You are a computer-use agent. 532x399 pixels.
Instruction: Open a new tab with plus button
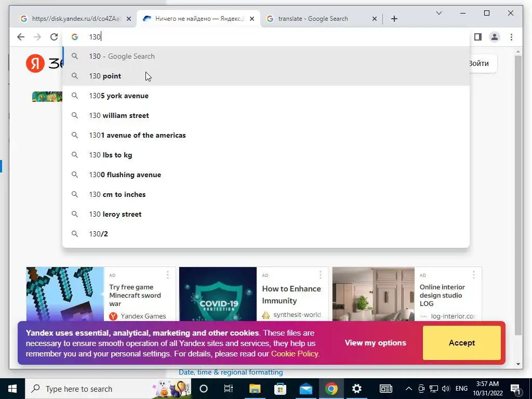394,19
